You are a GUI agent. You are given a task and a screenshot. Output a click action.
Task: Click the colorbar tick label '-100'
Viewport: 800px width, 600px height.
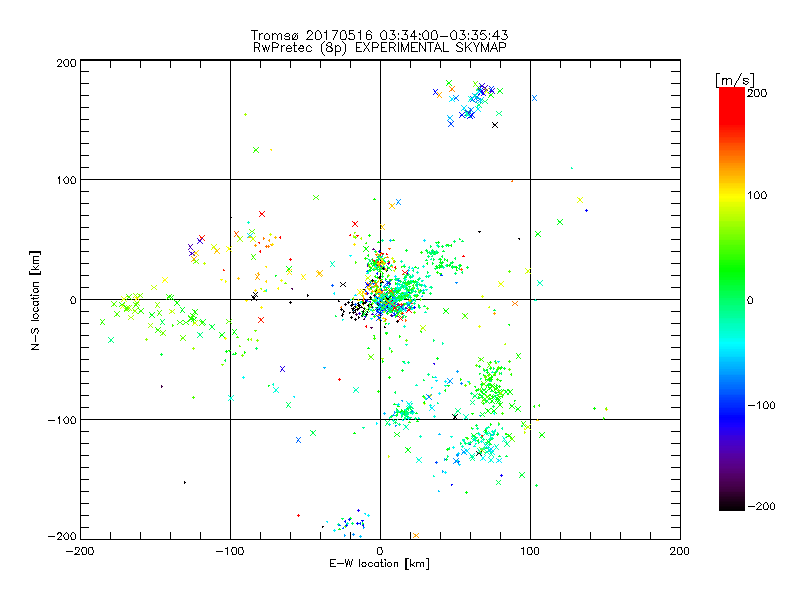tap(761, 406)
